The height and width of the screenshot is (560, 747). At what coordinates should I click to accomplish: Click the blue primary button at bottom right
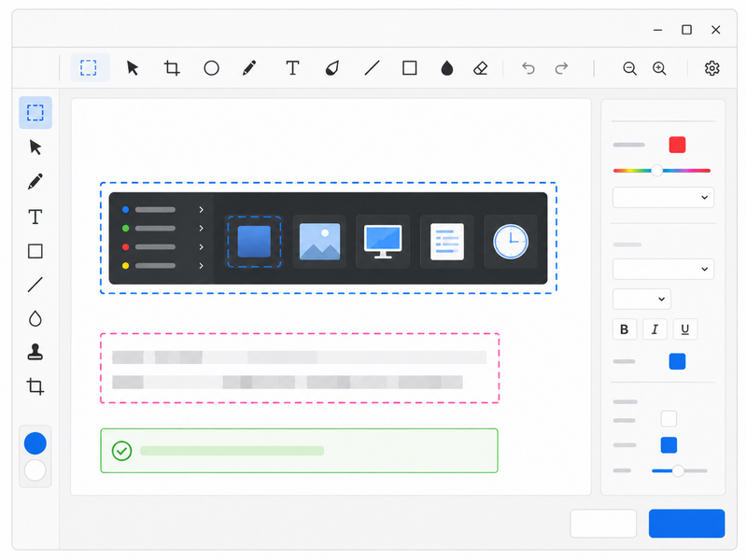tap(686, 524)
